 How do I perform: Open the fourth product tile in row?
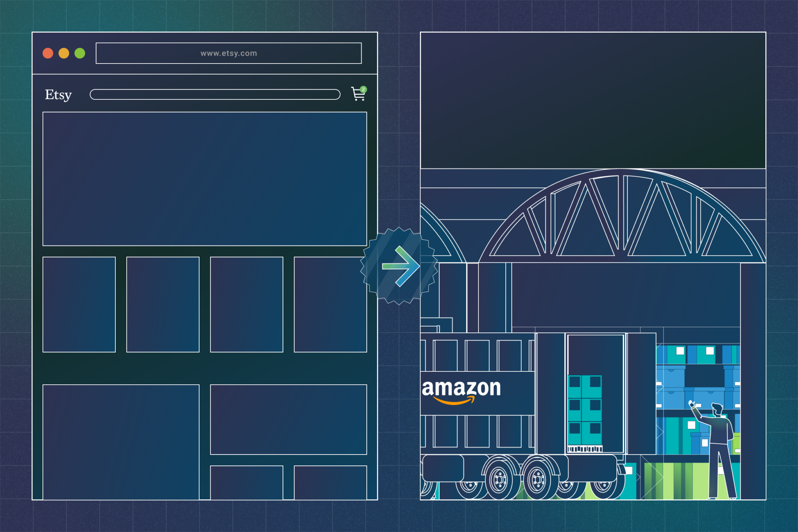click(330, 304)
